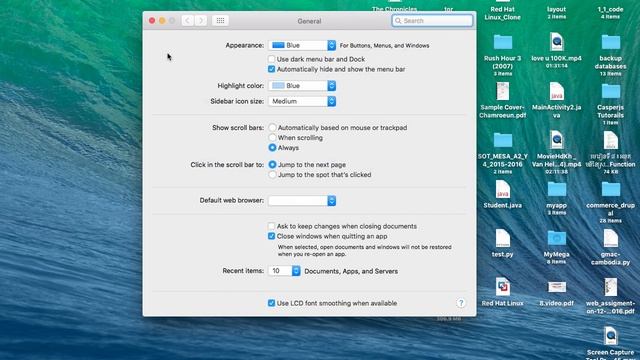The height and width of the screenshot is (360, 640).
Task: Uncheck Close windows when quitting an app
Action: 271,236
